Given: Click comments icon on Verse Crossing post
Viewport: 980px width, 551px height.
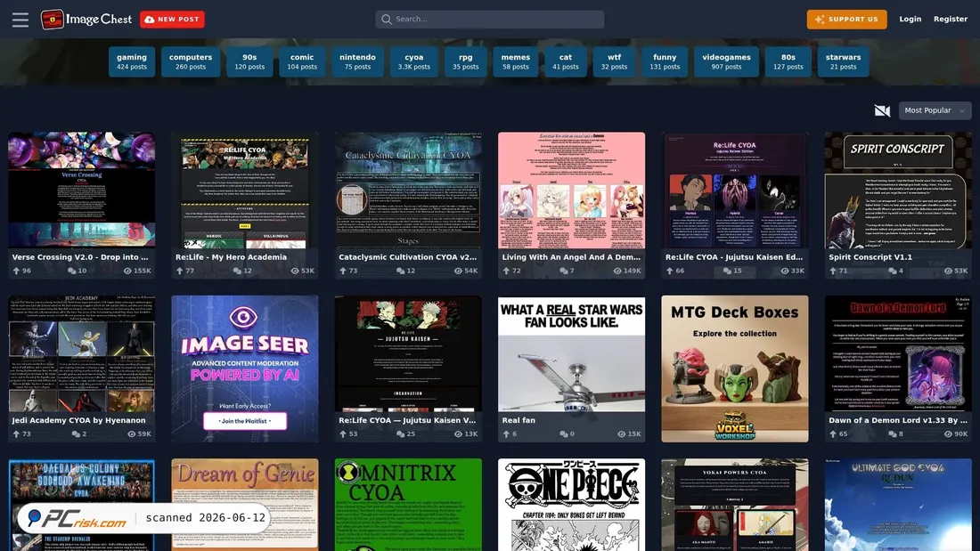Looking at the screenshot, I should point(72,271).
